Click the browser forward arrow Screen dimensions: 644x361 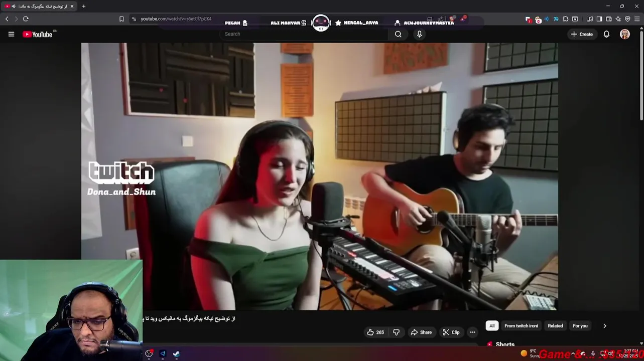pyautogui.click(x=16, y=19)
